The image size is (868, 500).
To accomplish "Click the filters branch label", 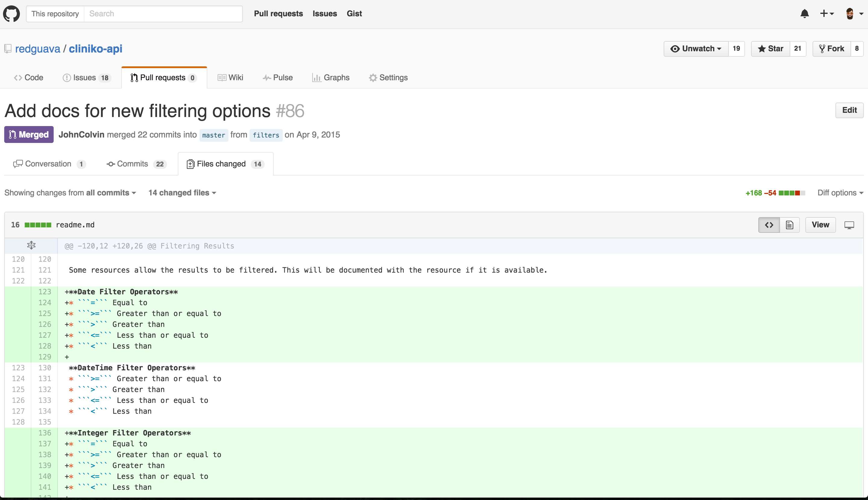I will (x=266, y=135).
